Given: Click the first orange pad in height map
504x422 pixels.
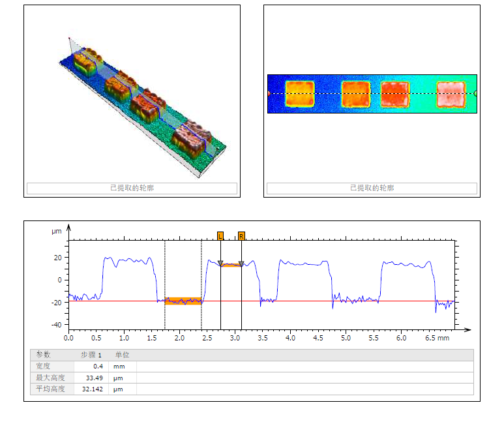Looking at the screenshot, I should 300,94.
